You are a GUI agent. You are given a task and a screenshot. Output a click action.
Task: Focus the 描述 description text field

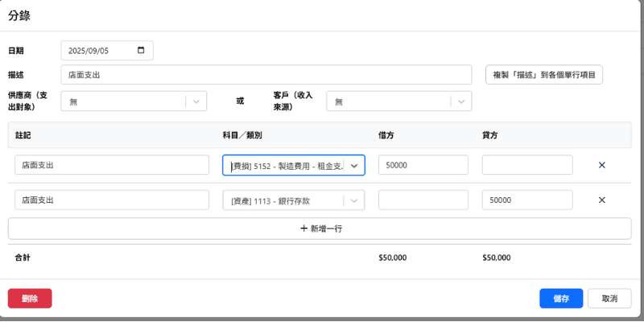coord(266,75)
